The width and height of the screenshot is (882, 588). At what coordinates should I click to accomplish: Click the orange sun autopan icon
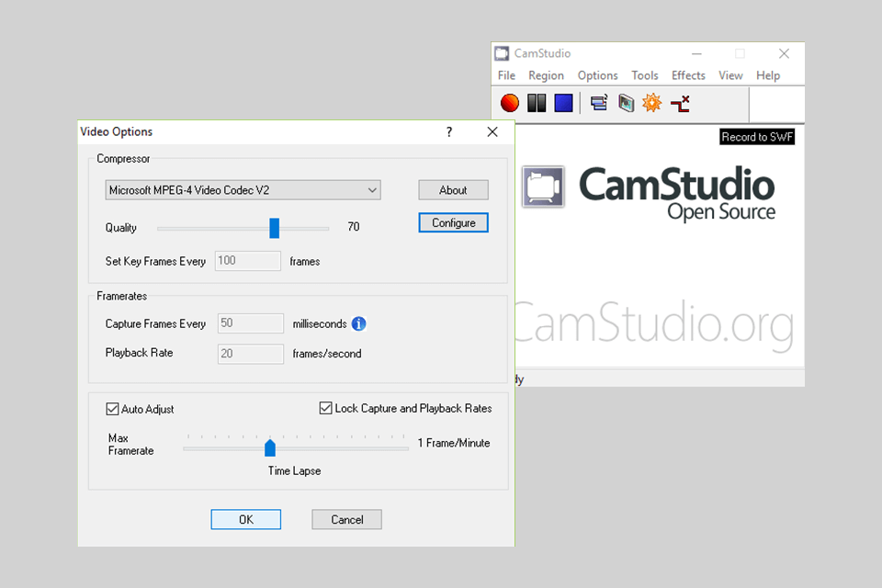(652, 103)
